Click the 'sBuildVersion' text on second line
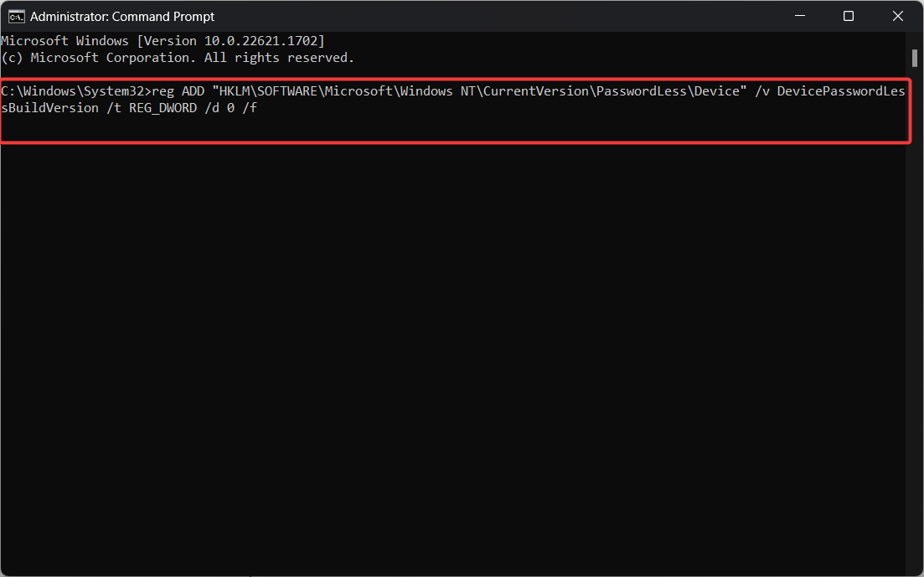 coord(49,108)
